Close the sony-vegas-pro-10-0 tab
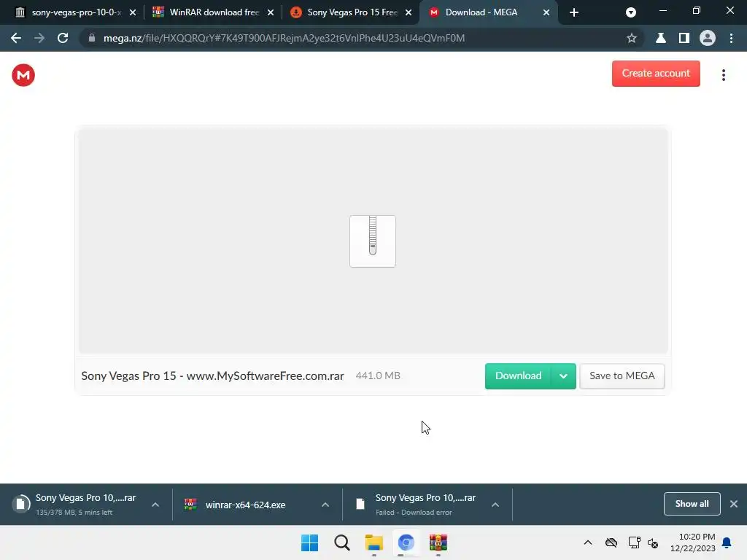This screenshot has width=747, height=560. [x=133, y=12]
